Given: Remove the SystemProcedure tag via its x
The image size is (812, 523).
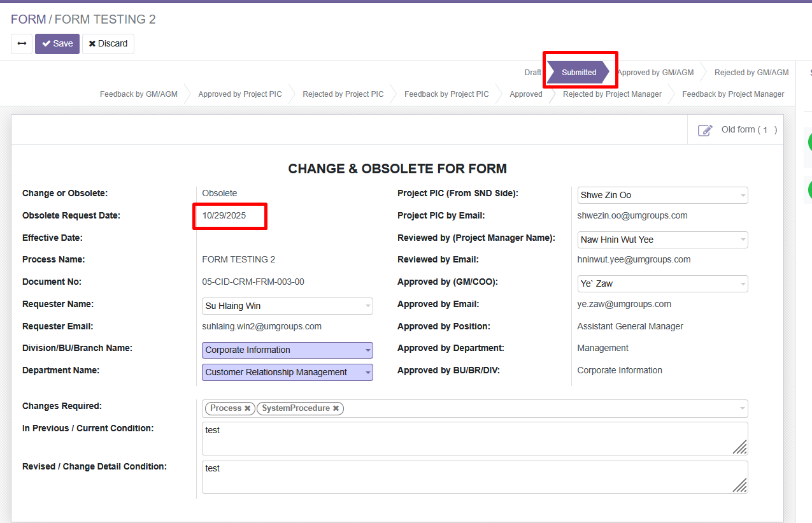Looking at the screenshot, I should [x=336, y=408].
